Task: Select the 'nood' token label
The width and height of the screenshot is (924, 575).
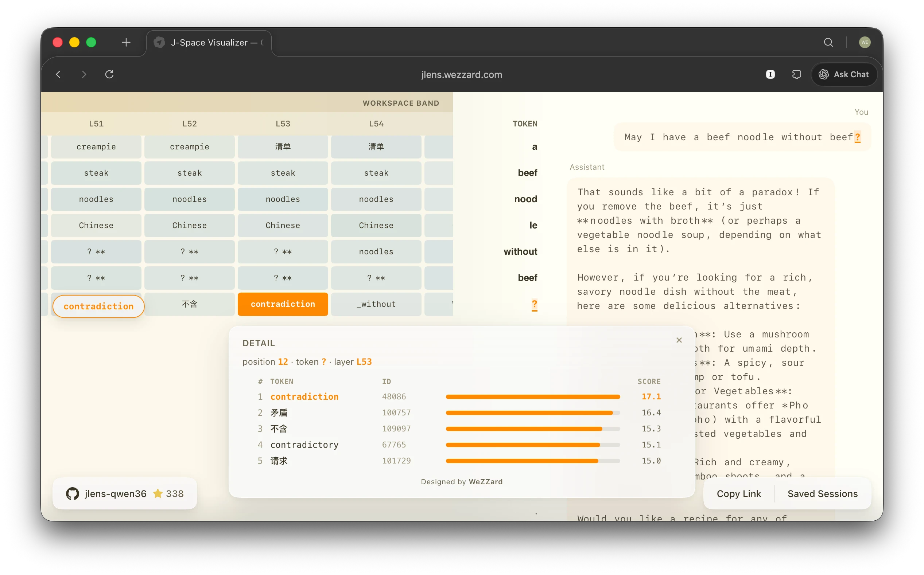Action: [525, 199]
